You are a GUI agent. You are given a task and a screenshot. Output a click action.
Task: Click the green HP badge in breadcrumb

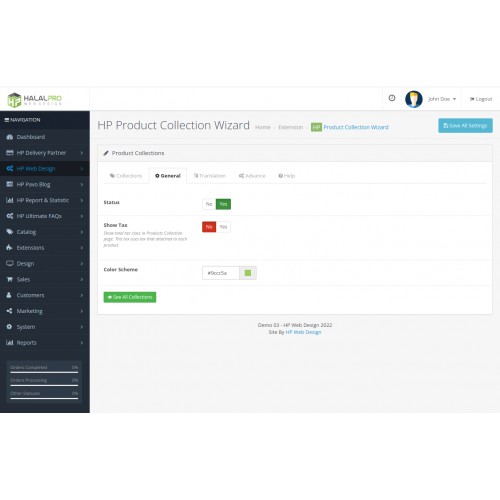point(316,127)
